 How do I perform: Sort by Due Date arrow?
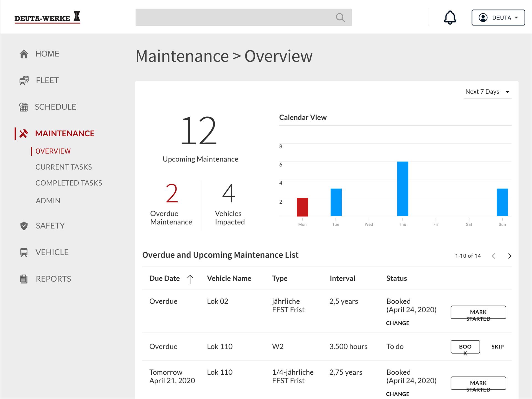coord(190,279)
